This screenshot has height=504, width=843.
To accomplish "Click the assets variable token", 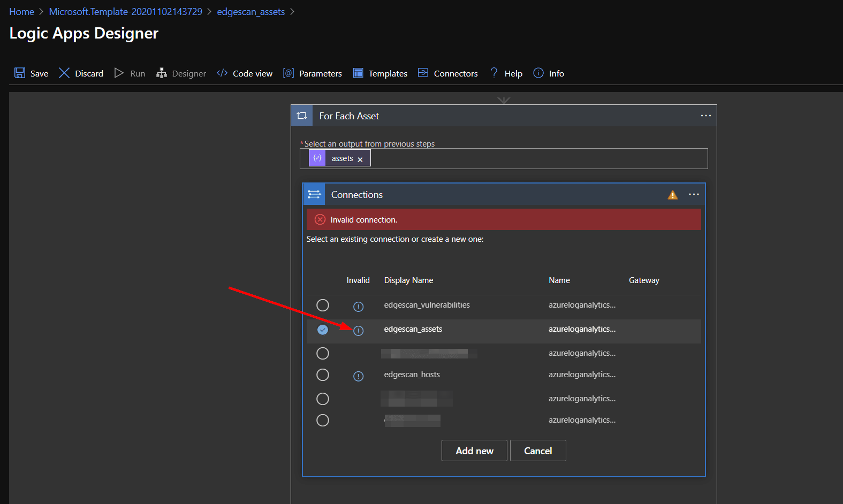I will click(x=339, y=158).
